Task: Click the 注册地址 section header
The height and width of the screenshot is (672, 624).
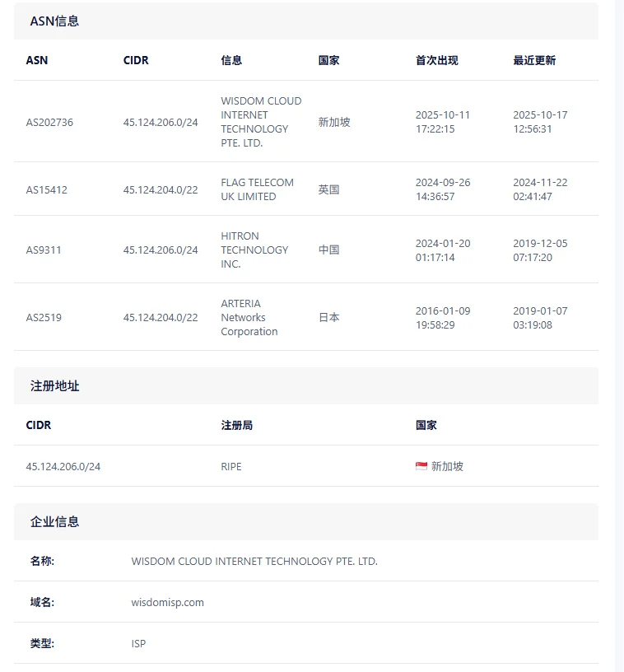Action: click(55, 385)
